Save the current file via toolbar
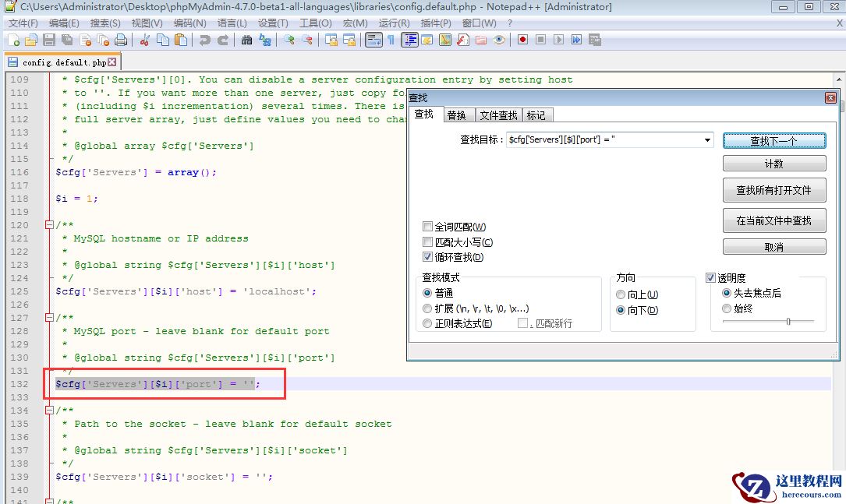 coord(49,40)
